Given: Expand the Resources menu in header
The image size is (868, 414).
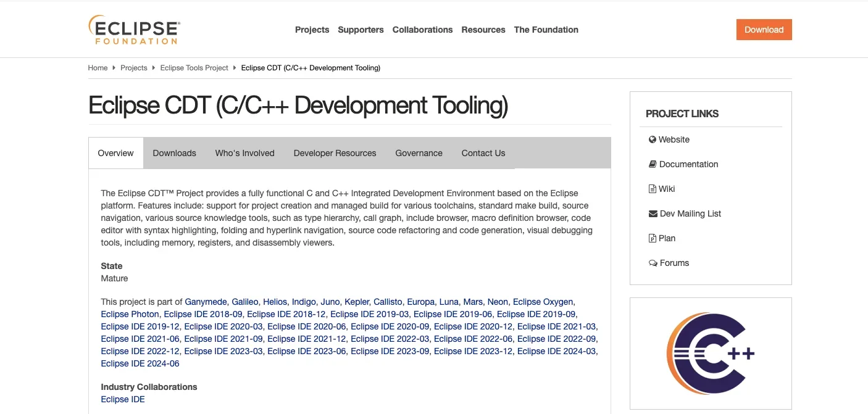Looking at the screenshot, I should [483, 30].
